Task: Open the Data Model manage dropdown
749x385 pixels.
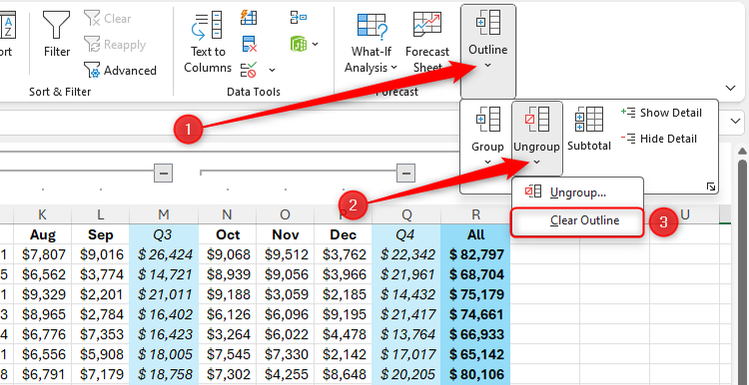Action: pyautogui.click(x=315, y=44)
